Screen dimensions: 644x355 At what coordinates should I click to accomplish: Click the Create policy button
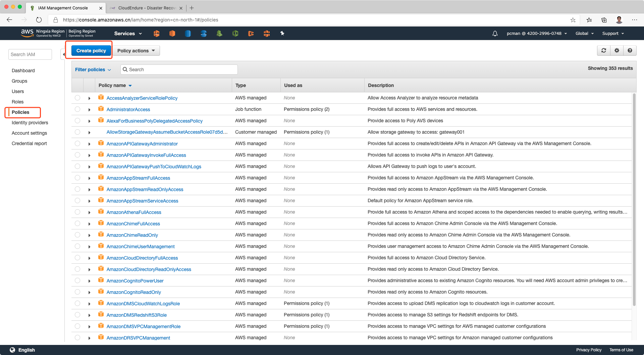[91, 51]
